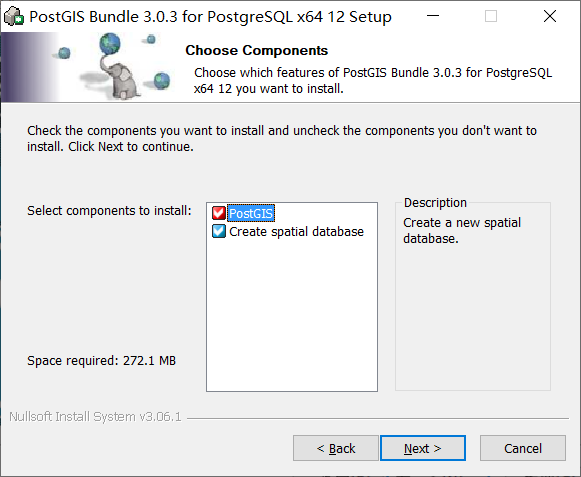Go back with the Back button
The width and height of the screenshot is (581, 477).
(336, 448)
